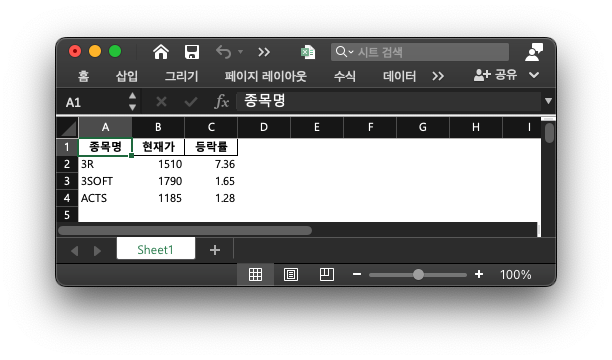Go to the 데이터 tab
This screenshot has width=612, height=360.
(x=399, y=76)
